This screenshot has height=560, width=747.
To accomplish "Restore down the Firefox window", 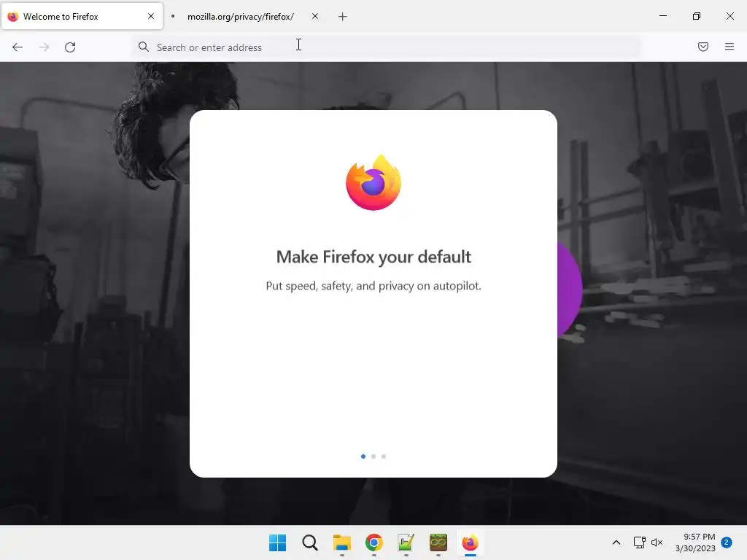I will [697, 16].
